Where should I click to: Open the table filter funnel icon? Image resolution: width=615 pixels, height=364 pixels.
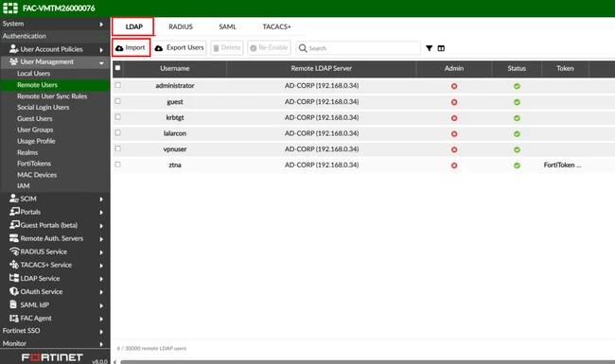[430, 48]
